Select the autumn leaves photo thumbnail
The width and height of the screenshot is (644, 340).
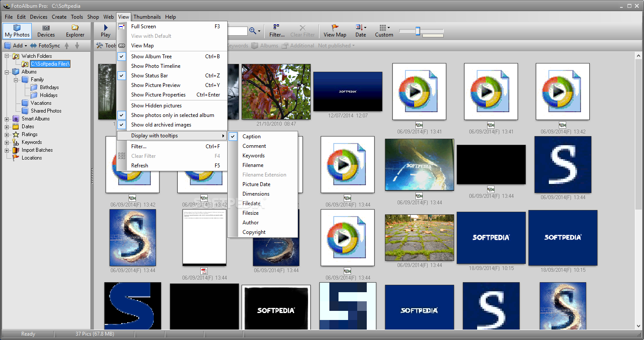click(276, 92)
